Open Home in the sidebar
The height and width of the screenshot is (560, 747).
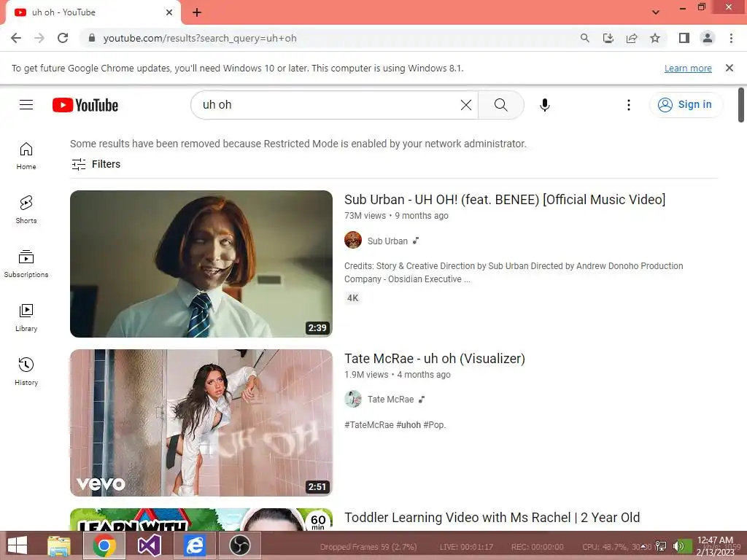click(26, 156)
